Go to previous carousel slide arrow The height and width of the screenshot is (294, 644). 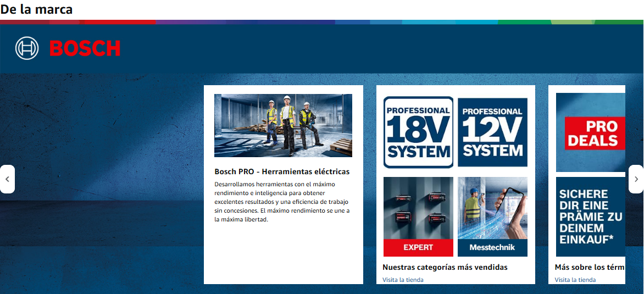tap(7, 179)
